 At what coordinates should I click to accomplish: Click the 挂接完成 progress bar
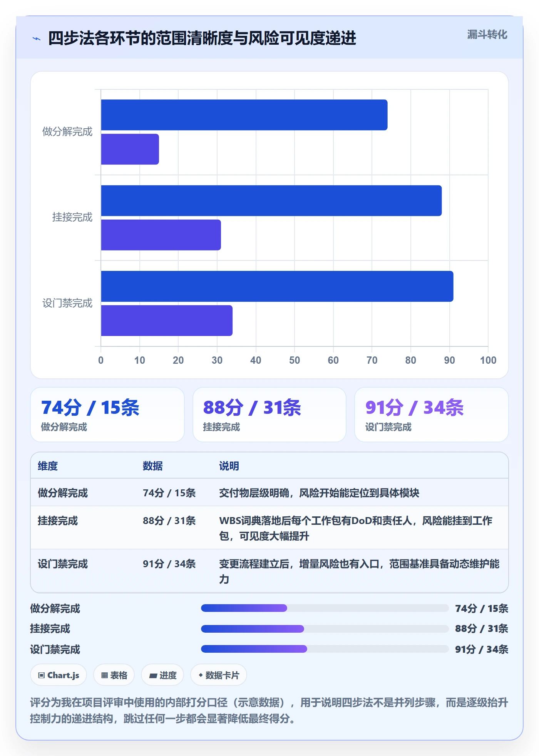click(x=325, y=629)
